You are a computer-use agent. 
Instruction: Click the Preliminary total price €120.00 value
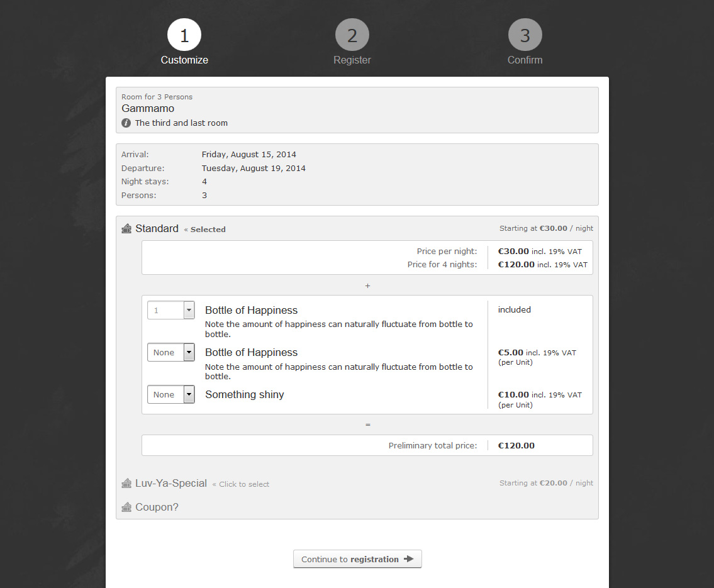[516, 446]
